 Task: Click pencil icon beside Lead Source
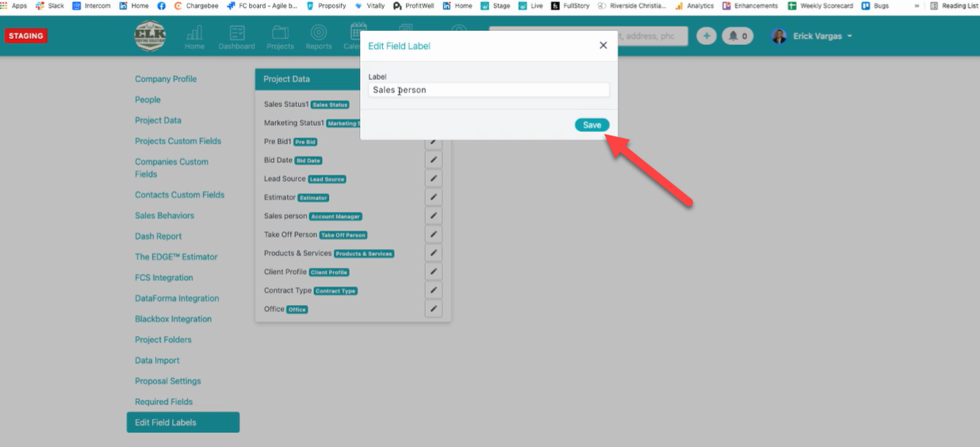click(x=433, y=178)
